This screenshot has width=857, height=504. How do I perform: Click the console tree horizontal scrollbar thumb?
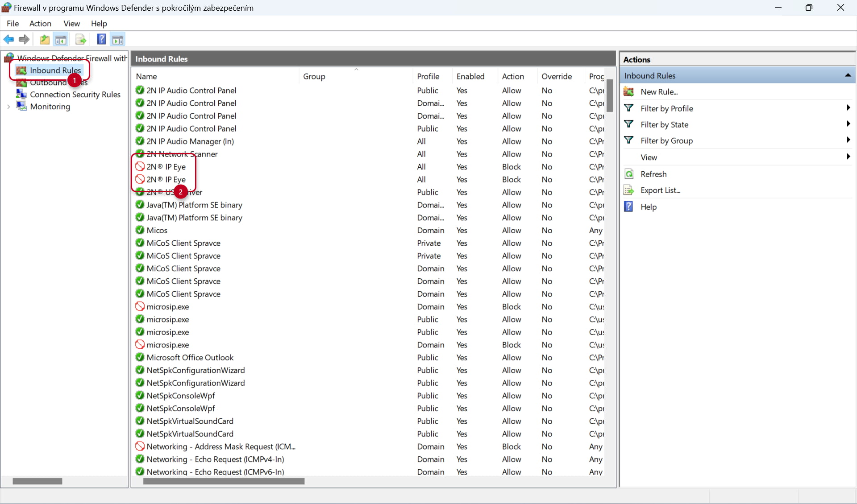point(37,481)
